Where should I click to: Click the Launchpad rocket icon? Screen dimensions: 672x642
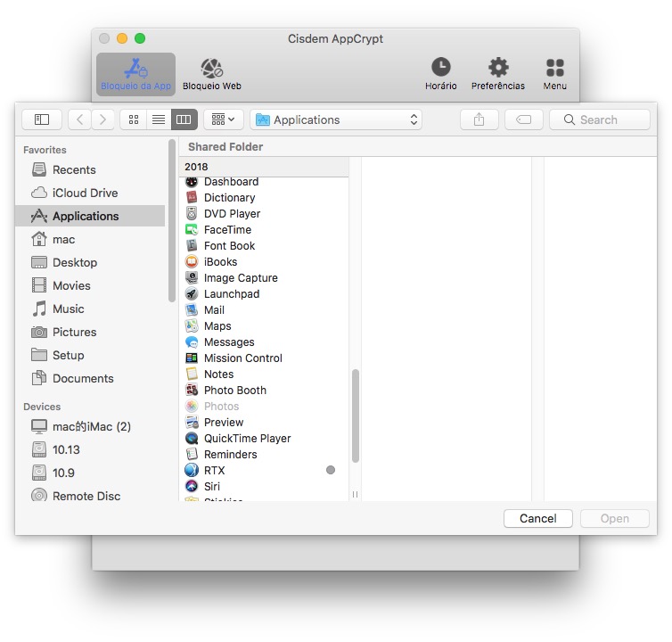tap(192, 293)
